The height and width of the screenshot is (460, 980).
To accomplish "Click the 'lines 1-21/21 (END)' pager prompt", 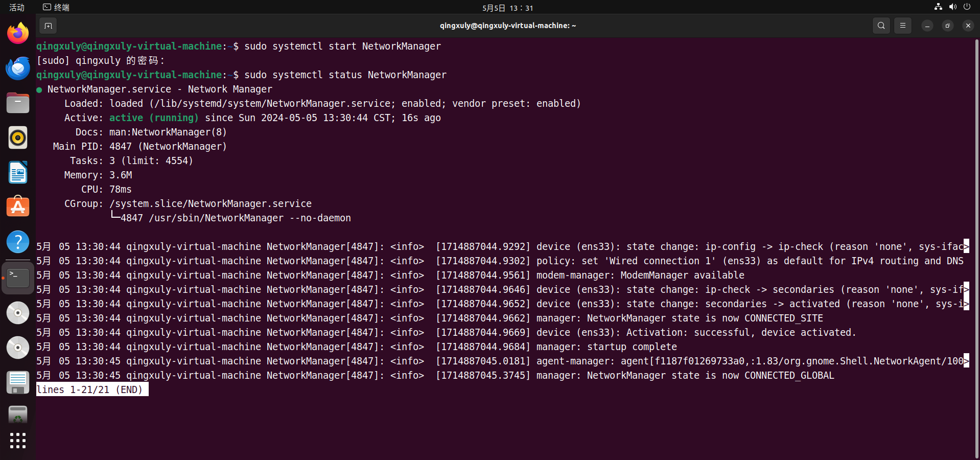I will click(92, 389).
